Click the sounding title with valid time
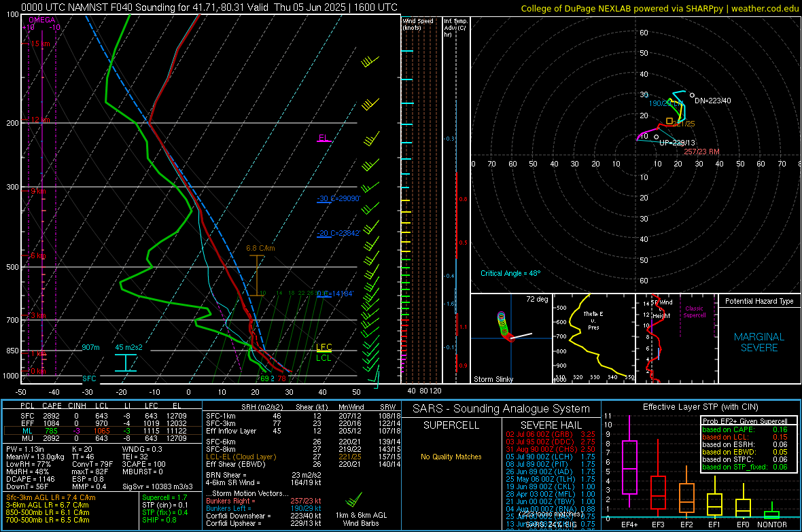 coord(209,7)
